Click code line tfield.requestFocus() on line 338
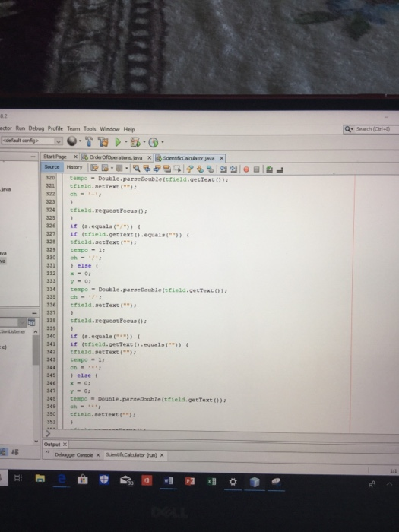 coord(108,321)
